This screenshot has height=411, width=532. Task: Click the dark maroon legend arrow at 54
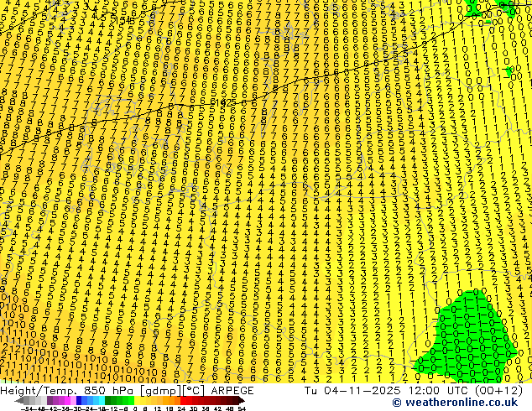(242, 400)
